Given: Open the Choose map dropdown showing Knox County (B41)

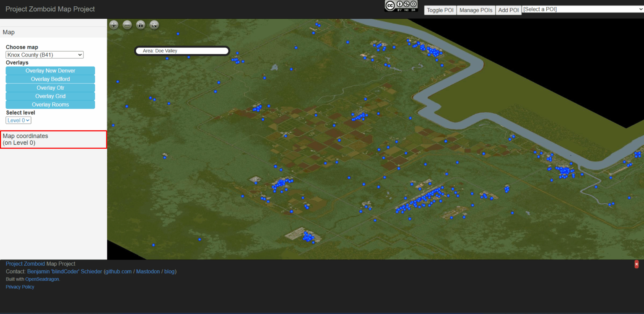Looking at the screenshot, I should point(44,54).
